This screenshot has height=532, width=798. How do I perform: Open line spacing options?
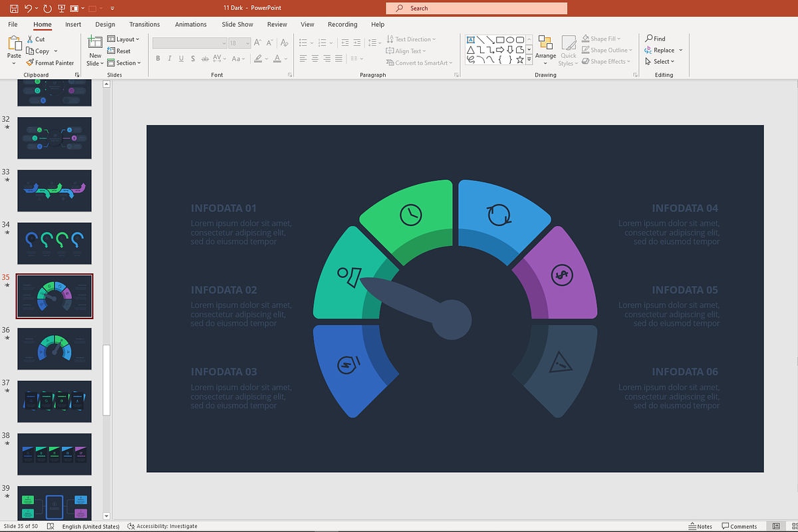(x=374, y=43)
